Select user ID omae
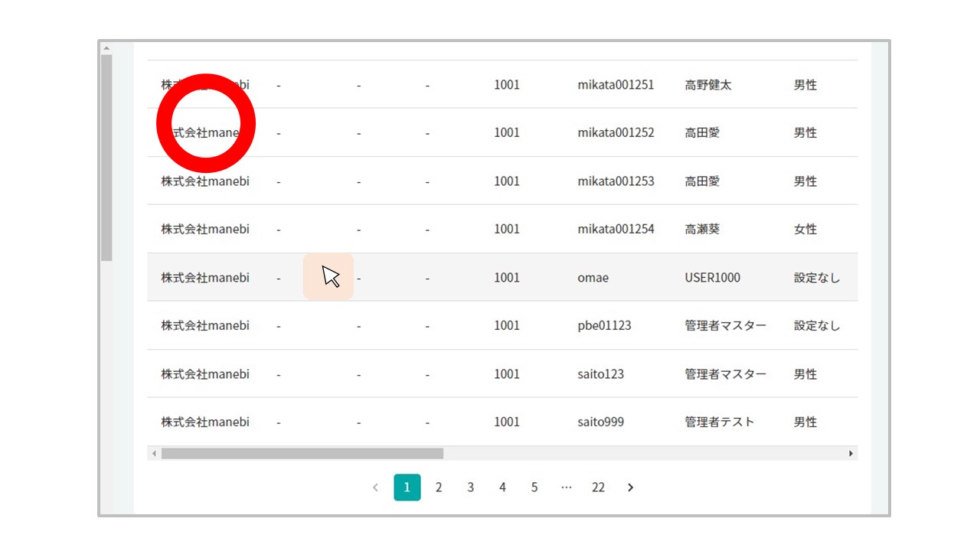 (593, 278)
